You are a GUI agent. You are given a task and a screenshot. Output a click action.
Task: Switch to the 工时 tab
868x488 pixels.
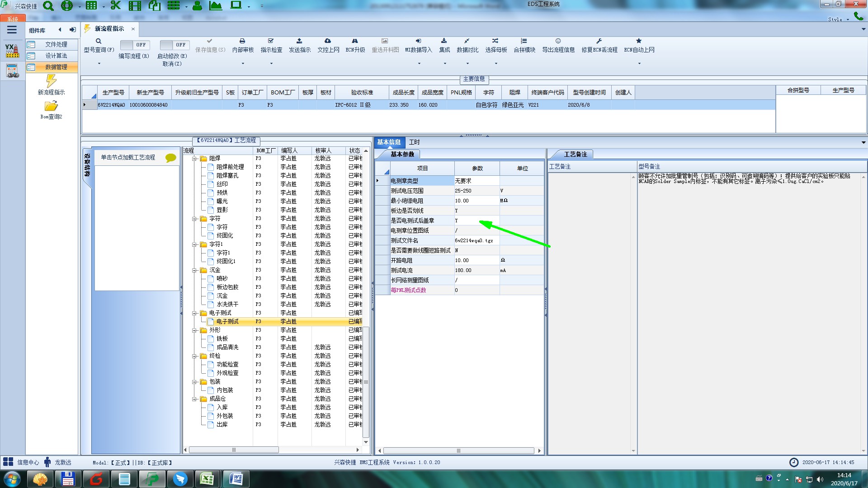point(414,142)
